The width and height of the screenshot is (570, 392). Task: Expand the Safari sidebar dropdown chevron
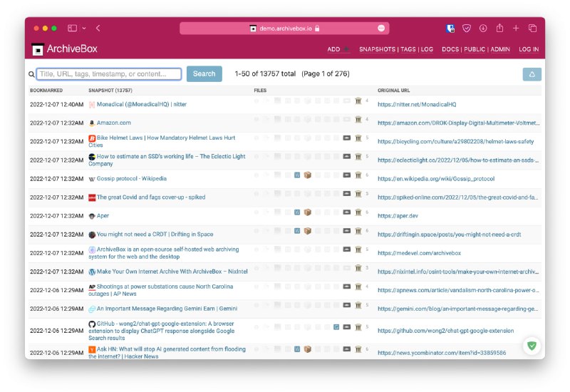point(84,29)
